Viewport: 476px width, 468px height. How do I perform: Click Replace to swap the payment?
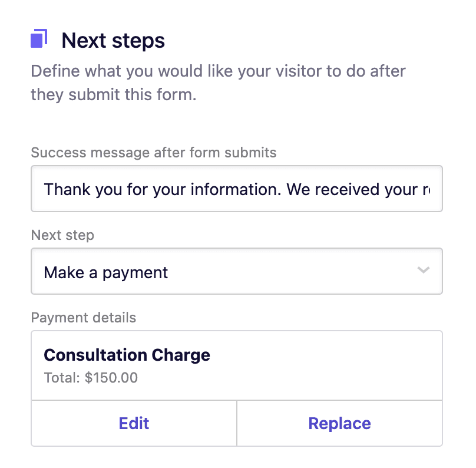tap(339, 423)
